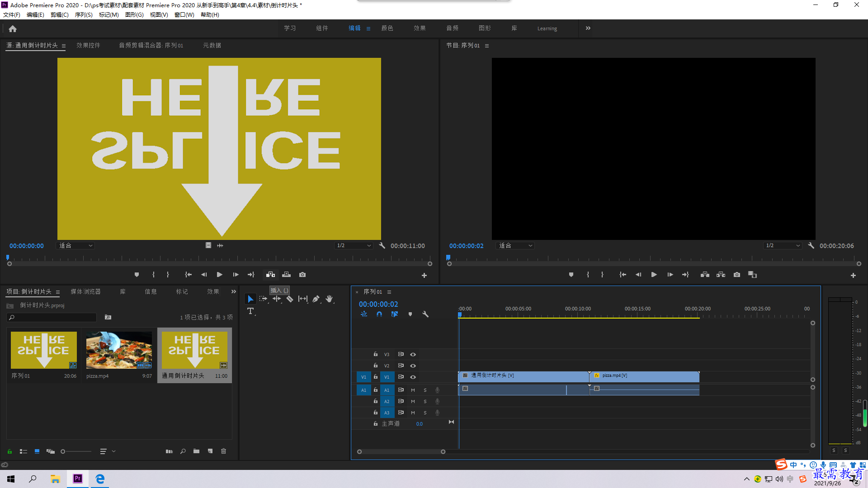Image resolution: width=868 pixels, height=488 pixels.
Task: Open Program monitor playback resolution dropdown
Action: pos(783,245)
